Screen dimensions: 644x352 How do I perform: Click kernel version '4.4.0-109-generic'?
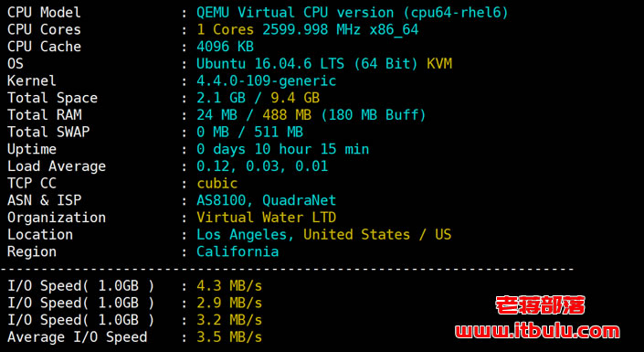(266, 81)
